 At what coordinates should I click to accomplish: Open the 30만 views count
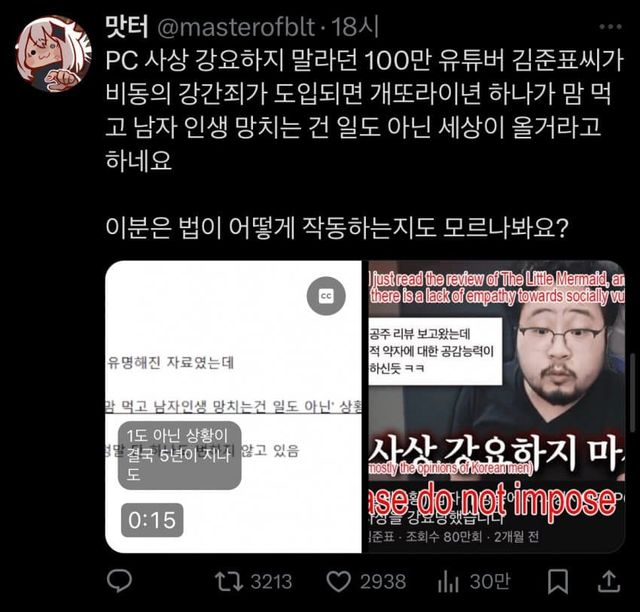pos(490,581)
